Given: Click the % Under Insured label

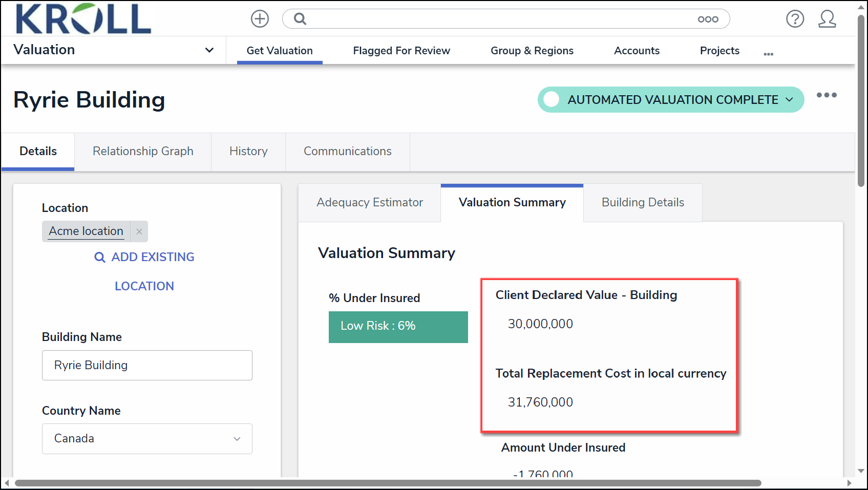Looking at the screenshot, I should coord(374,298).
